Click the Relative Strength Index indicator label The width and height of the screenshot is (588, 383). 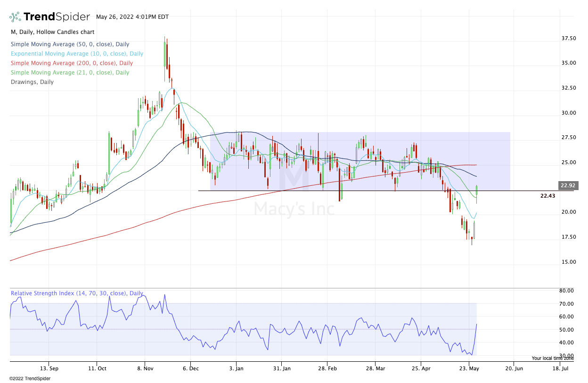(77, 293)
